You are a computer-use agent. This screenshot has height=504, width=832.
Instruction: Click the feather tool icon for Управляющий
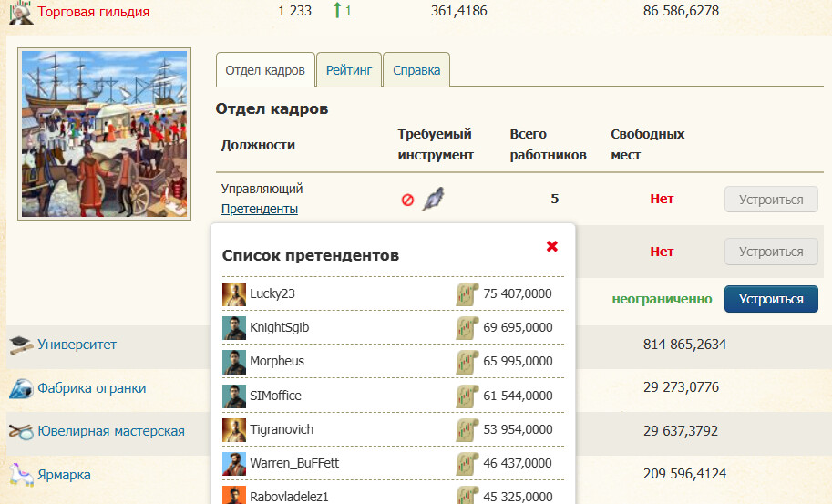(x=432, y=200)
